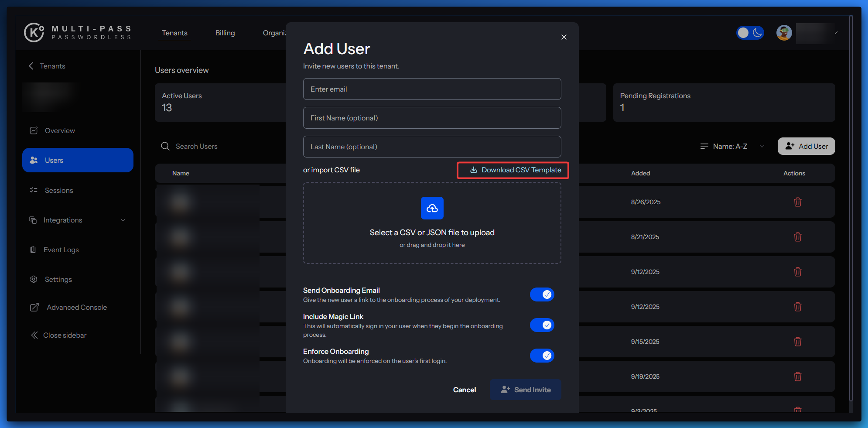Click the Multi-Pass logo icon
Screen dimensions: 868x428
[x=34, y=32]
